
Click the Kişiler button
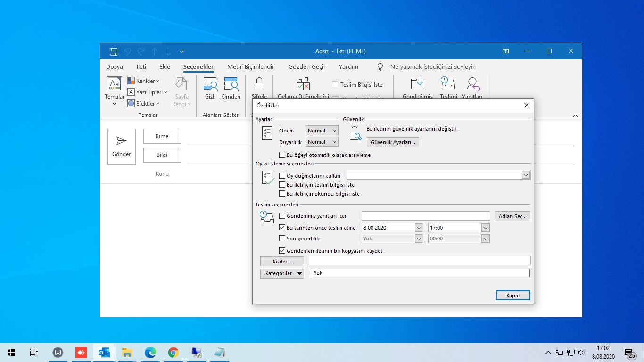point(282,261)
